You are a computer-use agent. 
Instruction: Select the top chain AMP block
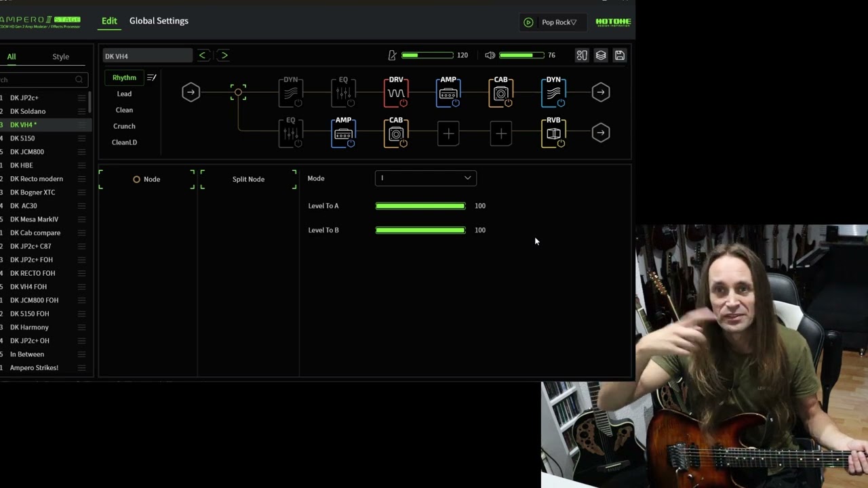(x=448, y=92)
